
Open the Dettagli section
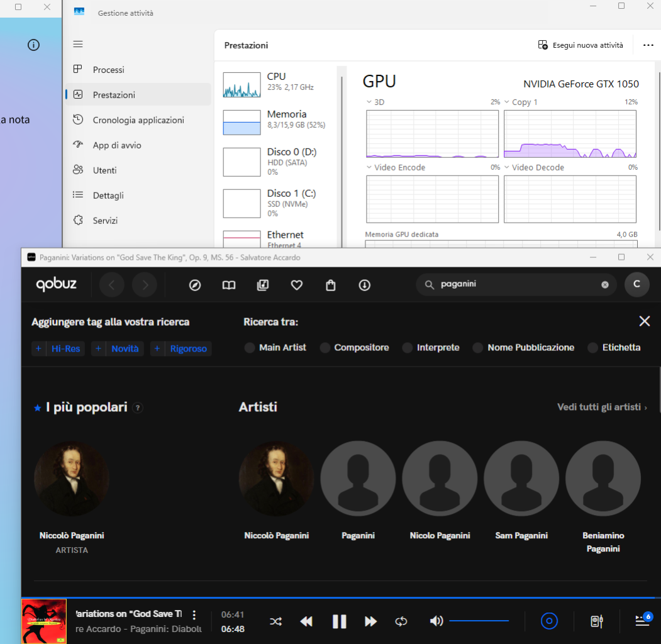[108, 196]
